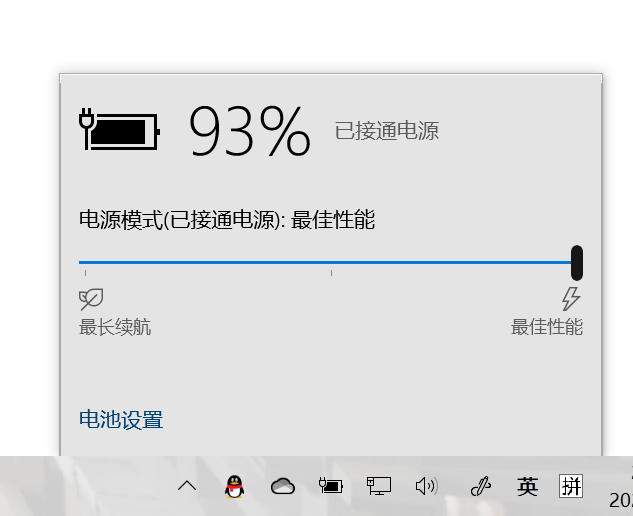The image size is (633, 516).
Task: Expand hidden tray icons with the chevron
Action: (187, 486)
